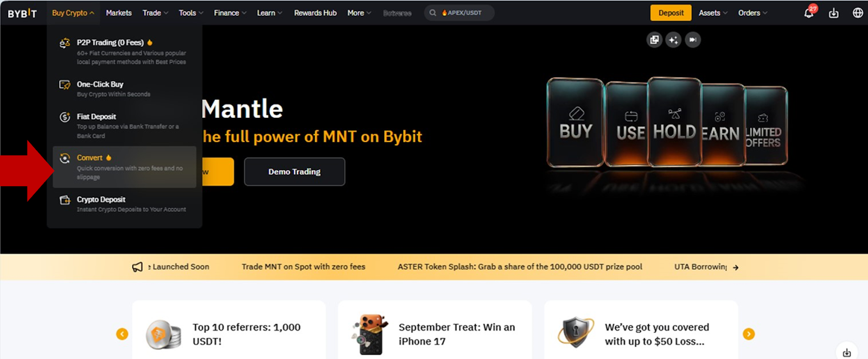Expand the Orders dropdown
868x359 pixels.
click(x=752, y=12)
